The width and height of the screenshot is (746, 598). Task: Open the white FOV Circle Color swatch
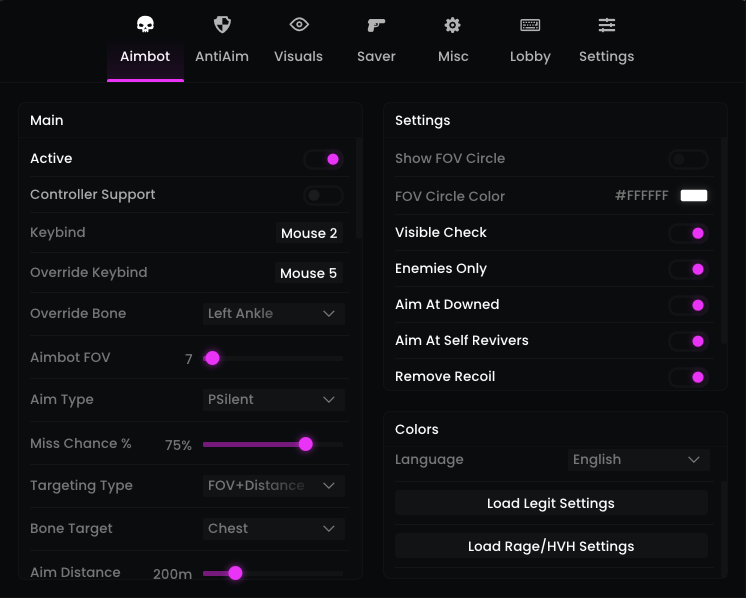[694, 196]
